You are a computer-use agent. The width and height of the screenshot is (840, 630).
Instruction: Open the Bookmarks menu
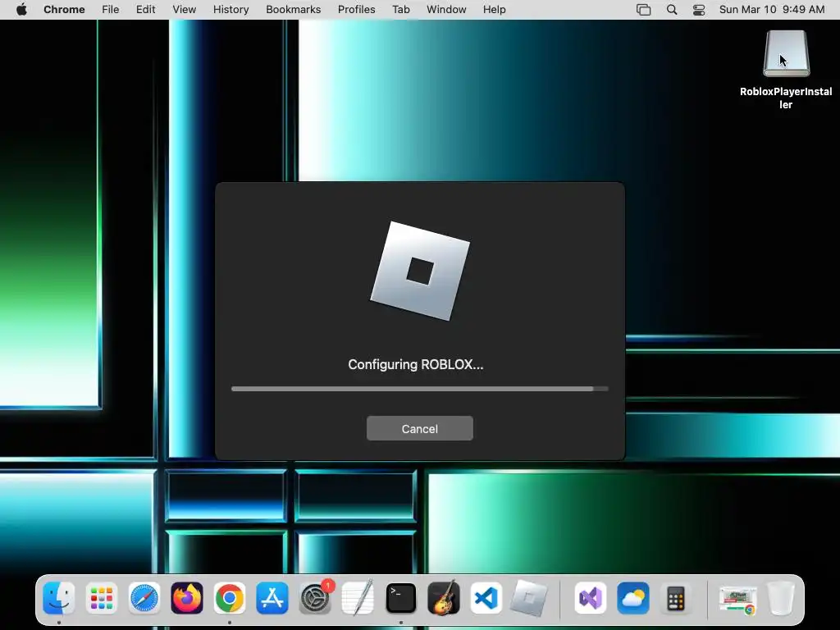pos(294,10)
